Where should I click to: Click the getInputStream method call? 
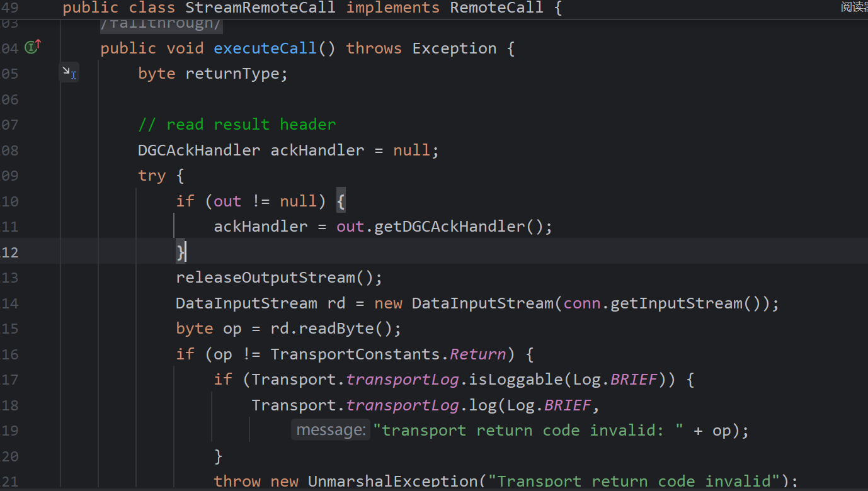coord(676,303)
